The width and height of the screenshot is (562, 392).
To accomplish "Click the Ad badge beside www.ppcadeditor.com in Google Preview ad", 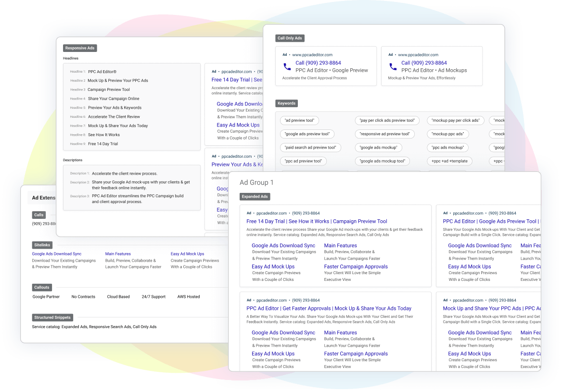I will [x=285, y=55].
